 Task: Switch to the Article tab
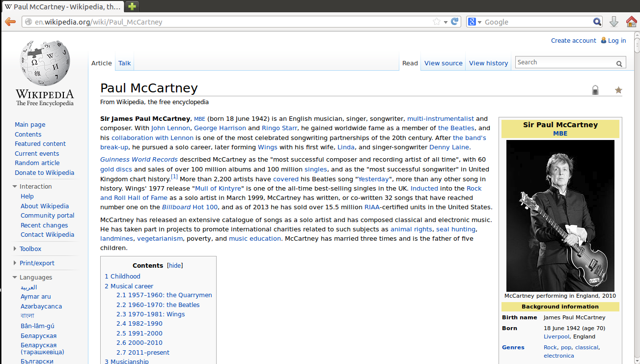102,63
